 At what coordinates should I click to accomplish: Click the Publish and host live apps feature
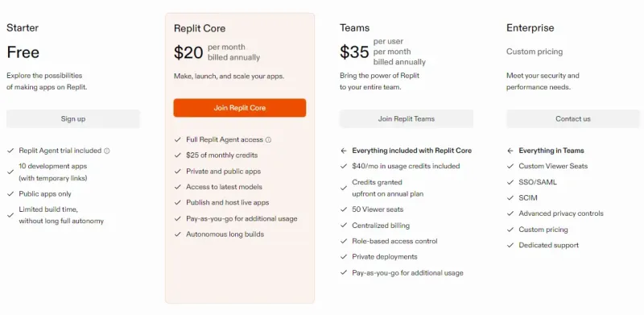tap(228, 203)
